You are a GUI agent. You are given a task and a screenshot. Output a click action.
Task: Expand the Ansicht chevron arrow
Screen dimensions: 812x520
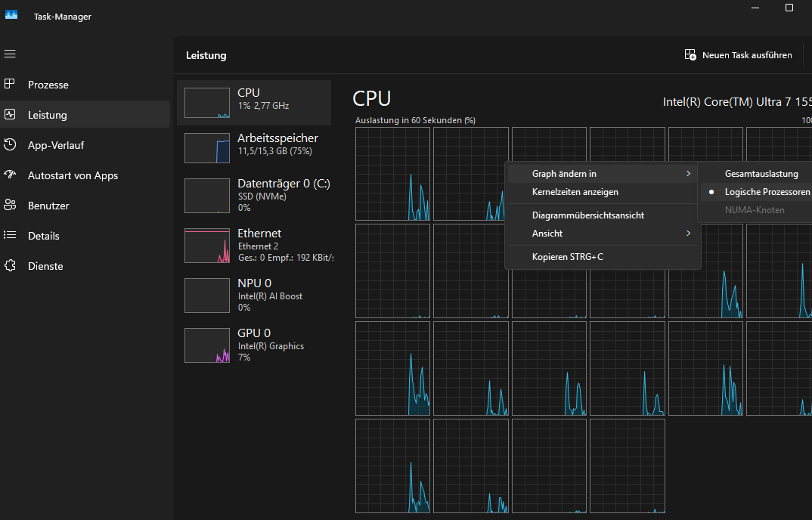tap(688, 233)
